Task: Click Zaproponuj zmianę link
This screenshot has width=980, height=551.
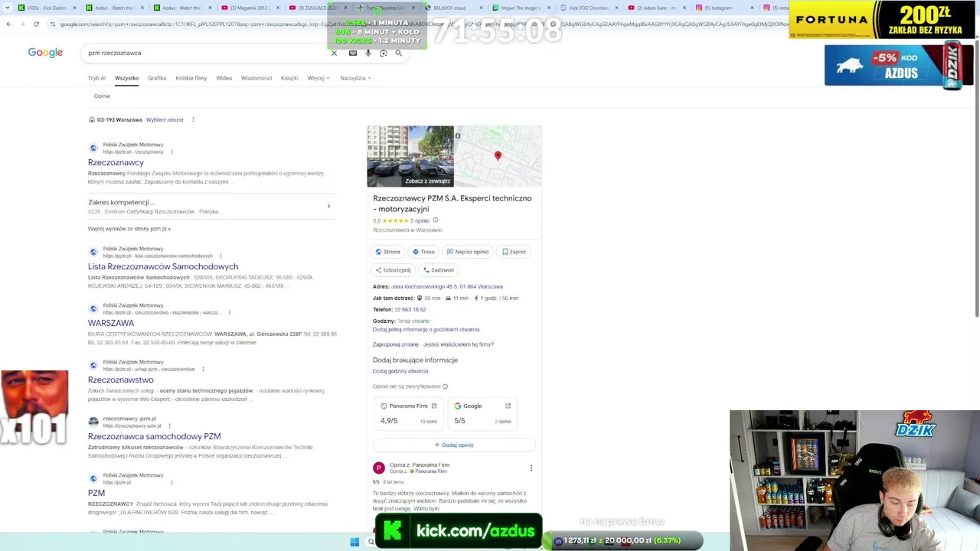Action: click(x=396, y=344)
